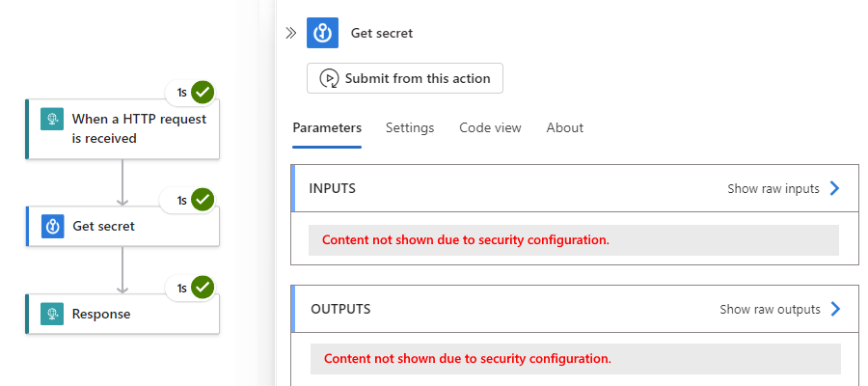This screenshot has height=386, width=868.
Task: Collapse the details panel with double chevron
Action: coord(291,33)
